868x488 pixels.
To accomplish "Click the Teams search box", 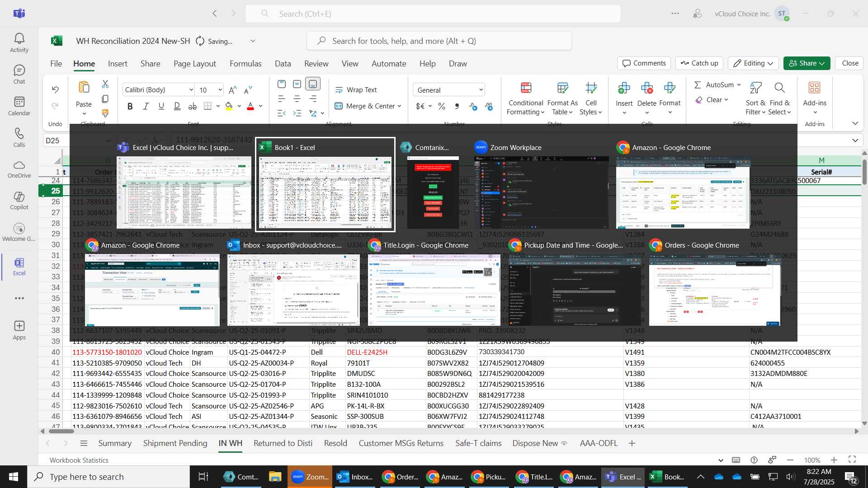I will pos(433,14).
